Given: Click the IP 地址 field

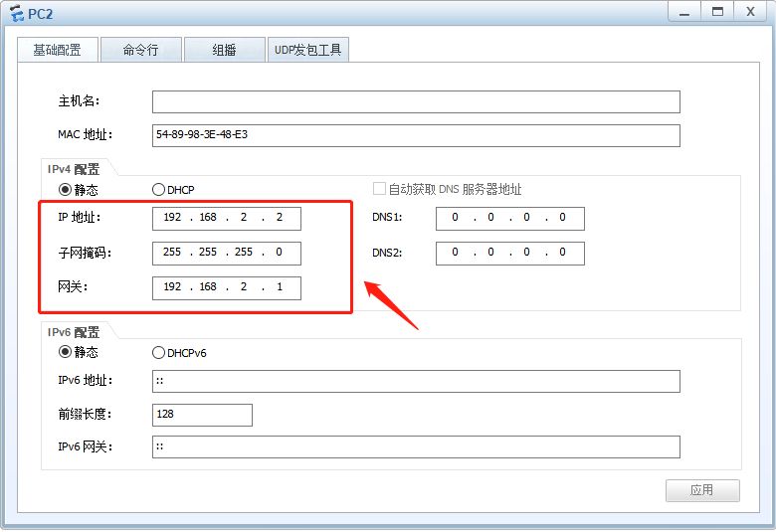Looking at the screenshot, I should [x=226, y=218].
